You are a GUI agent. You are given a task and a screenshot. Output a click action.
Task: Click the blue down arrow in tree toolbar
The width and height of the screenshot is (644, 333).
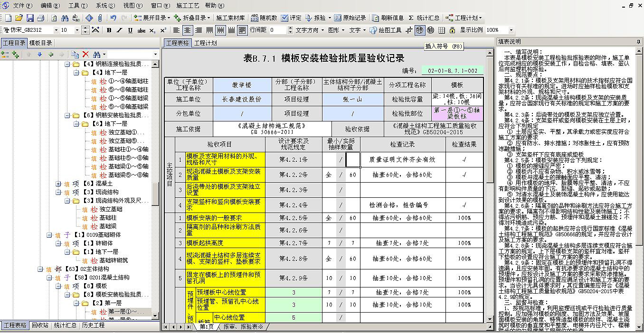[39, 55]
